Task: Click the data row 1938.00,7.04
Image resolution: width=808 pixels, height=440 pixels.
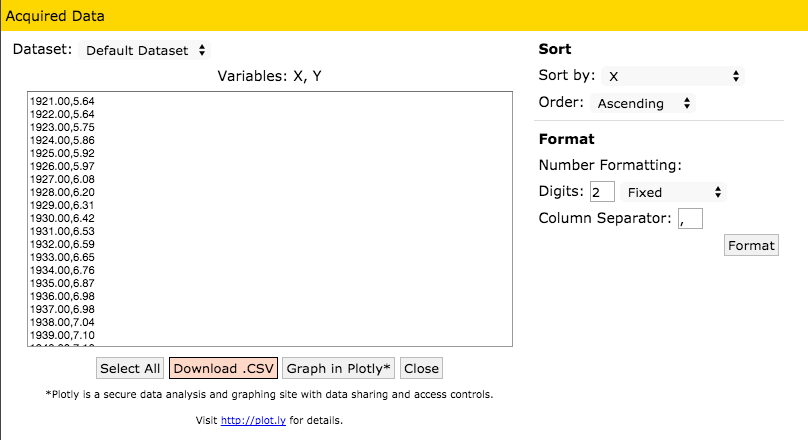Action: (62, 322)
